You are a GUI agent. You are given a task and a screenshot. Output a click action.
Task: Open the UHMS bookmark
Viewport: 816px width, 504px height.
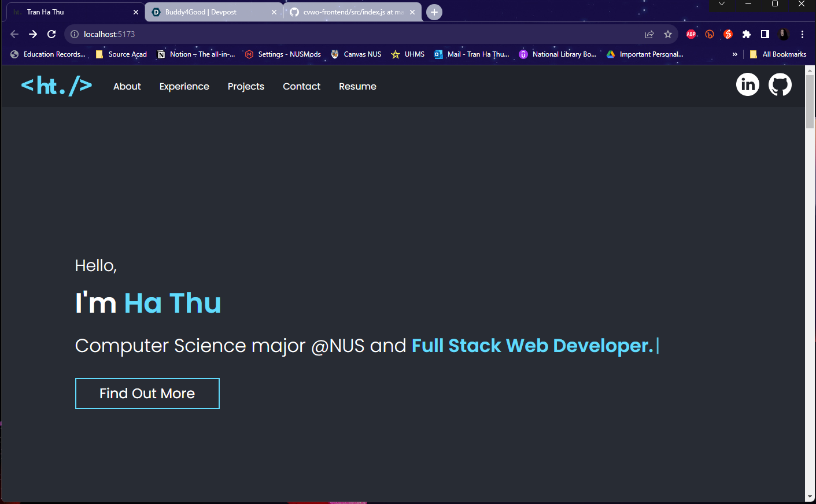408,54
